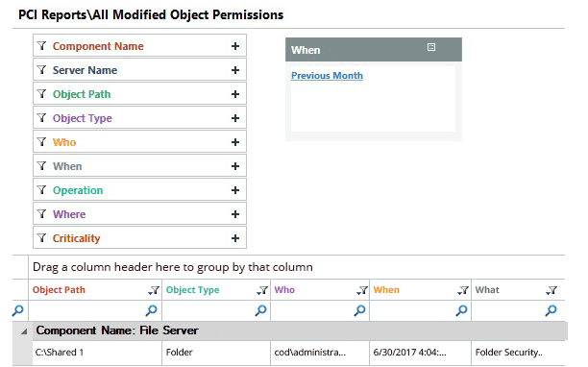
Task: Open the Object Type column filter icon
Action: coord(262,290)
